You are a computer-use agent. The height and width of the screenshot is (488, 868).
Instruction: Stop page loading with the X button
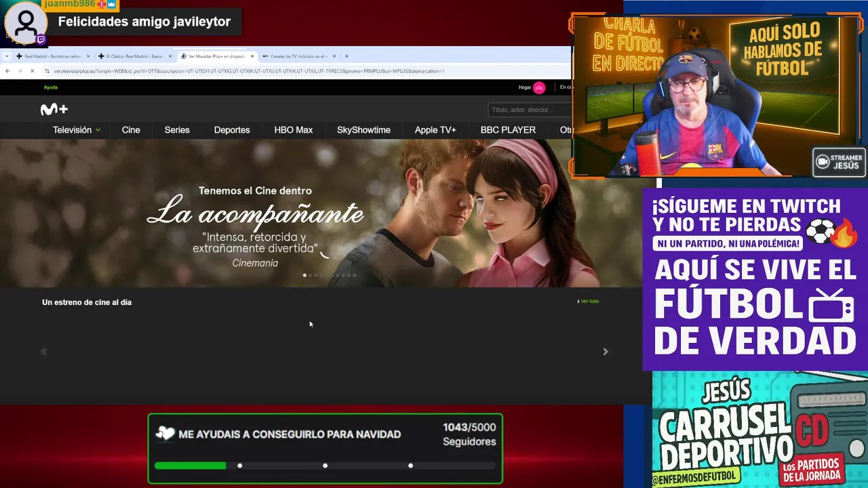[x=32, y=71]
